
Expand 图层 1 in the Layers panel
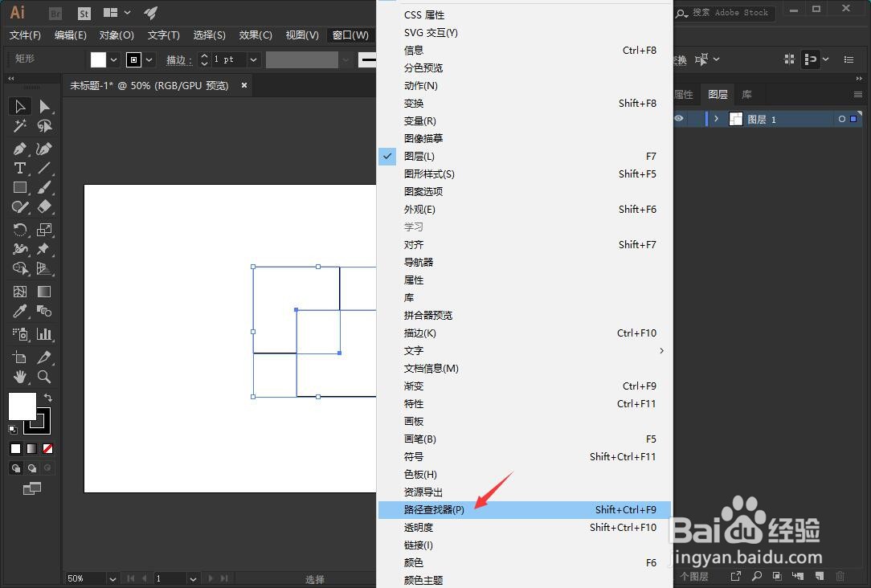coord(715,118)
